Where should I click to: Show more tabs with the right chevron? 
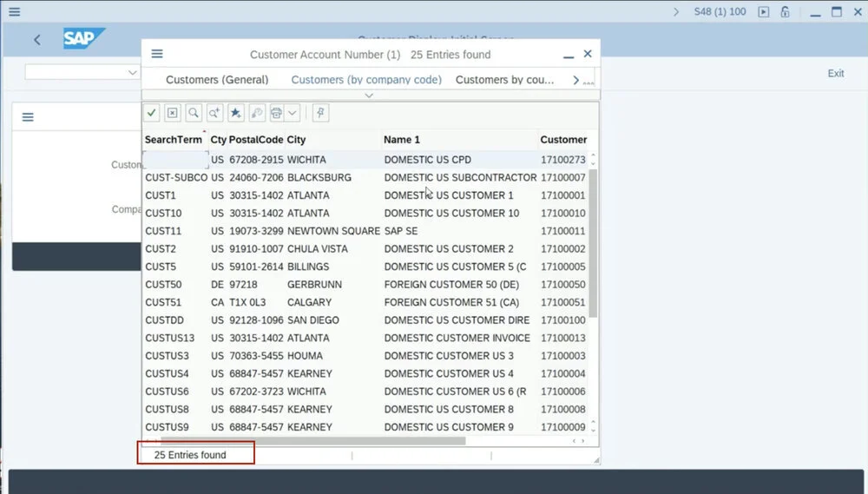tap(575, 80)
